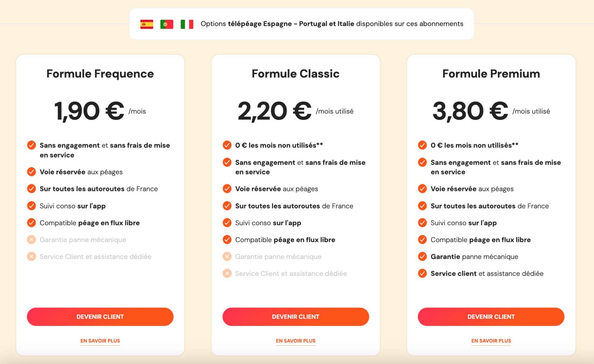
Task: Click the checkmark beside Compatible péage en flux libre in Classic
Action: 227,239
